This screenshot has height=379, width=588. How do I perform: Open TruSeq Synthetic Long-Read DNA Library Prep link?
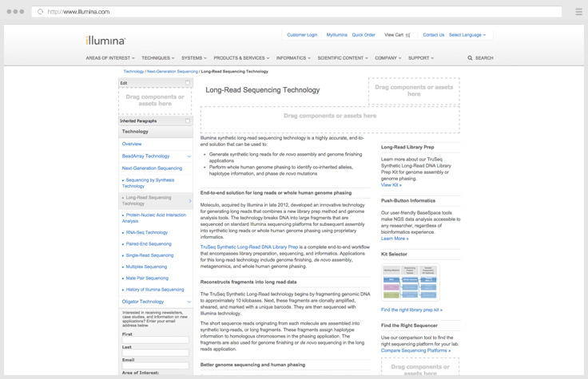click(249, 247)
